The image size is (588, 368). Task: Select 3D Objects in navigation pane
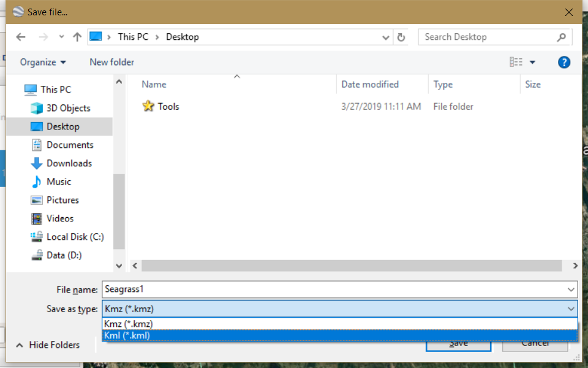tap(68, 108)
